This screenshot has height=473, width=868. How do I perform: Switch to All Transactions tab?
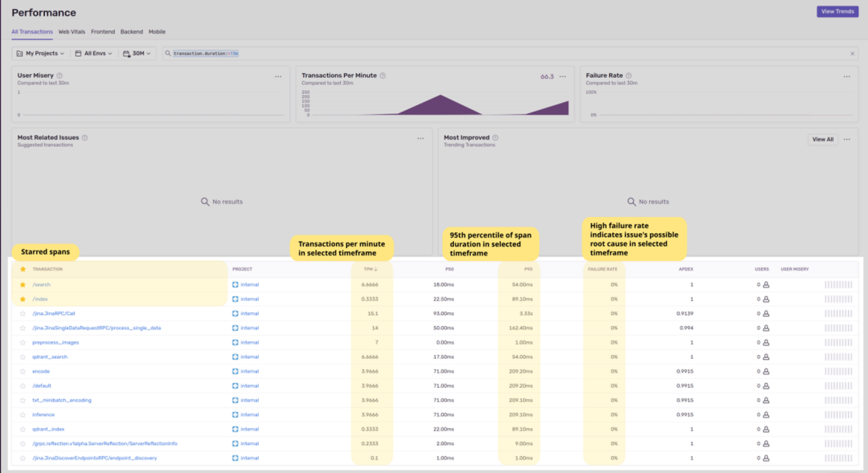(32, 32)
